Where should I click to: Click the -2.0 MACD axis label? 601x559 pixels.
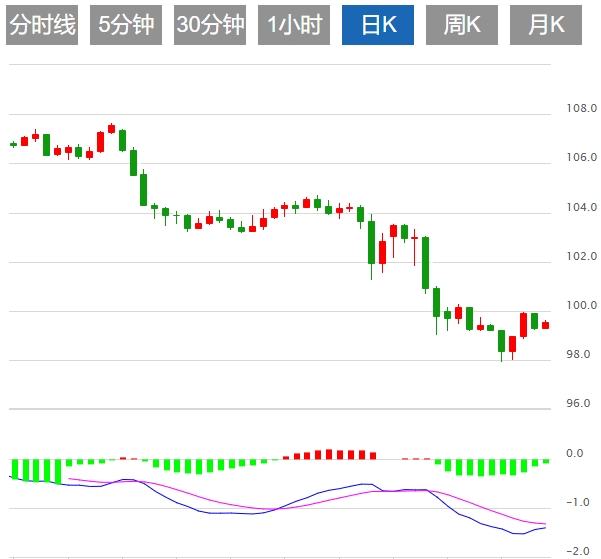coord(578,551)
